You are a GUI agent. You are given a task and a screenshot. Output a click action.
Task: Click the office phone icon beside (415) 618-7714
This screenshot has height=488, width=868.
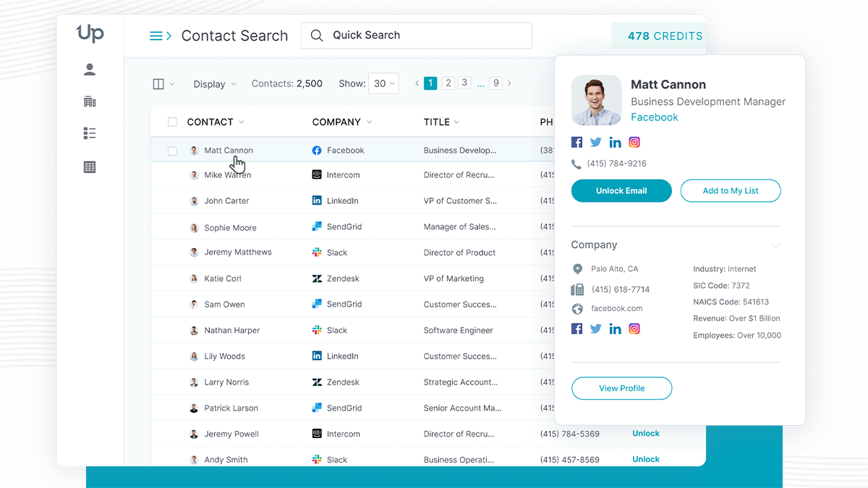point(577,289)
